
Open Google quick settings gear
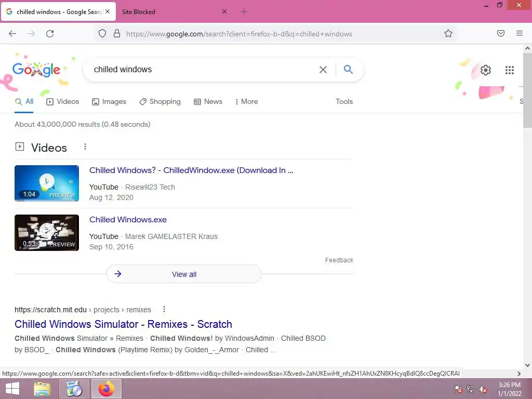coord(486,70)
